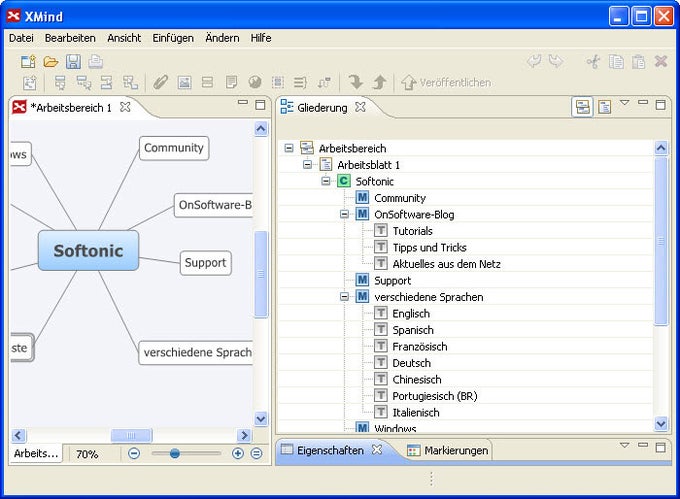Toggle show current sheet outline view

(x=605, y=107)
